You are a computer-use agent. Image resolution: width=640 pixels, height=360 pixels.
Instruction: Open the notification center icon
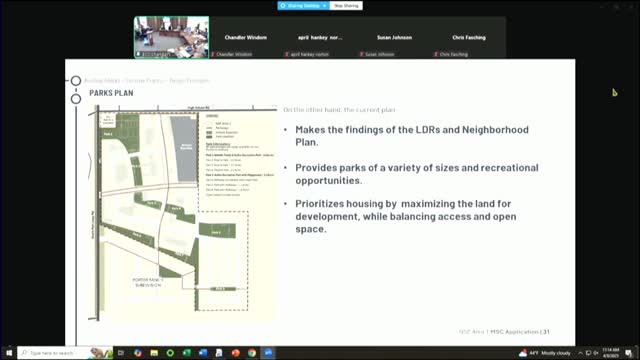click(629, 353)
